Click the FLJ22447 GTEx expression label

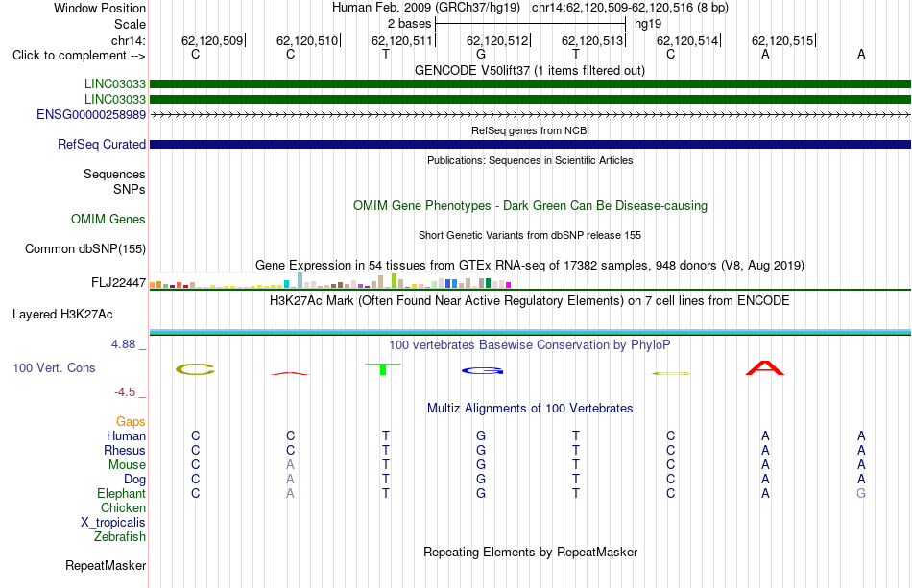[119, 282]
